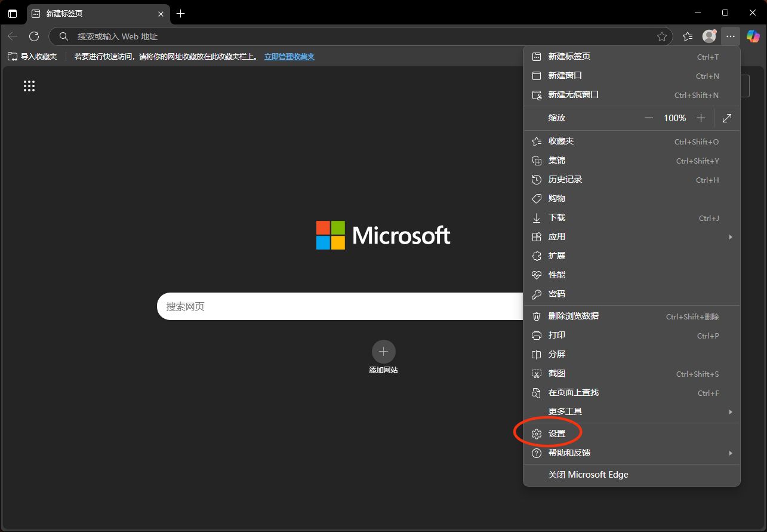Screen dimensions: 767x532
Task: Increase zoom with the plus button
Action: tap(701, 118)
